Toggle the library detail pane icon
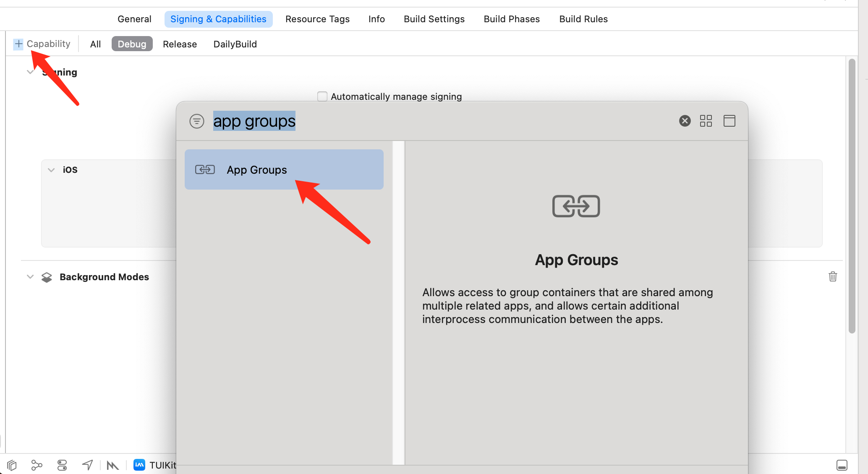 pos(729,121)
